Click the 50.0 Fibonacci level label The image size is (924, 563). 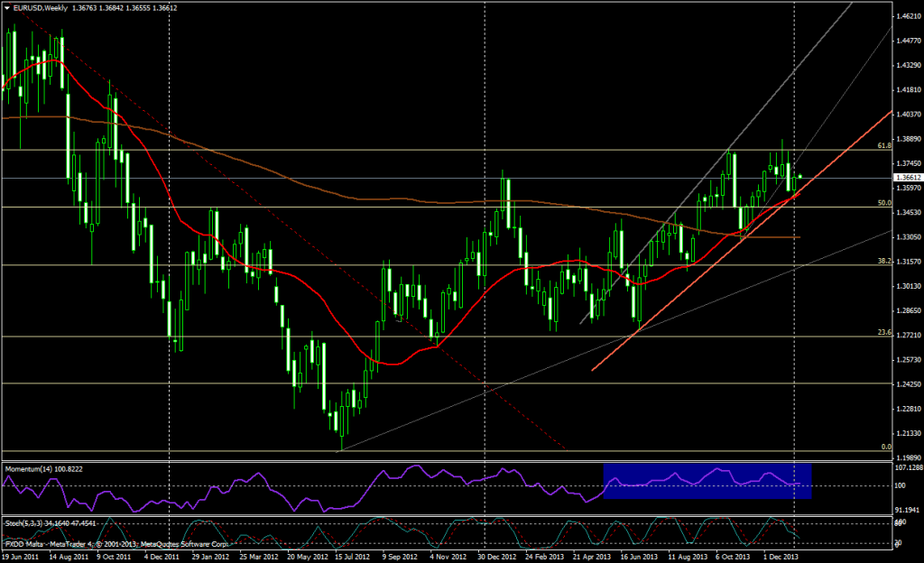884,204
